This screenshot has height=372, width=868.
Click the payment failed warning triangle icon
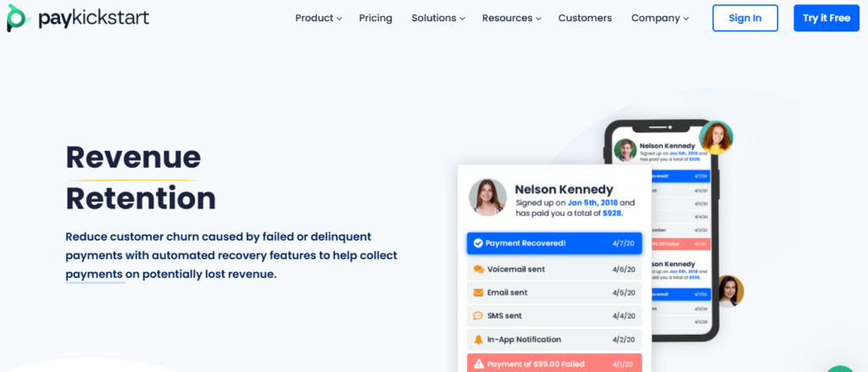pos(479,364)
